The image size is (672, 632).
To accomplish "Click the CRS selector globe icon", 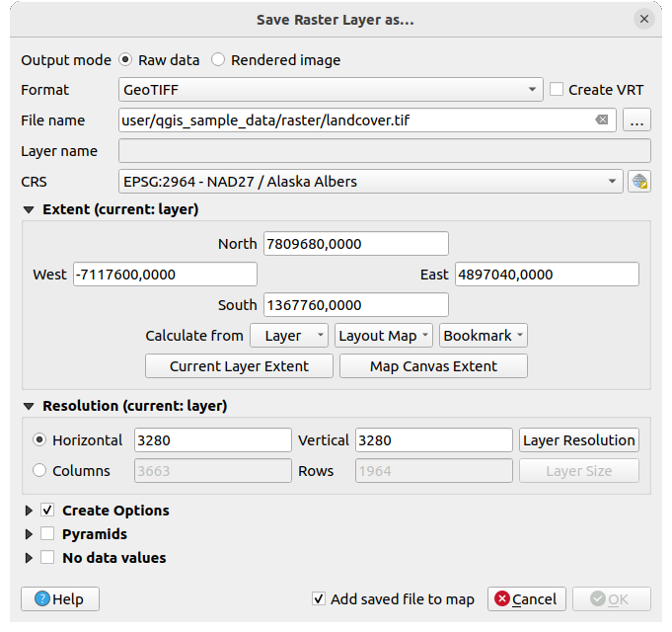I will click(x=639, y=182).
